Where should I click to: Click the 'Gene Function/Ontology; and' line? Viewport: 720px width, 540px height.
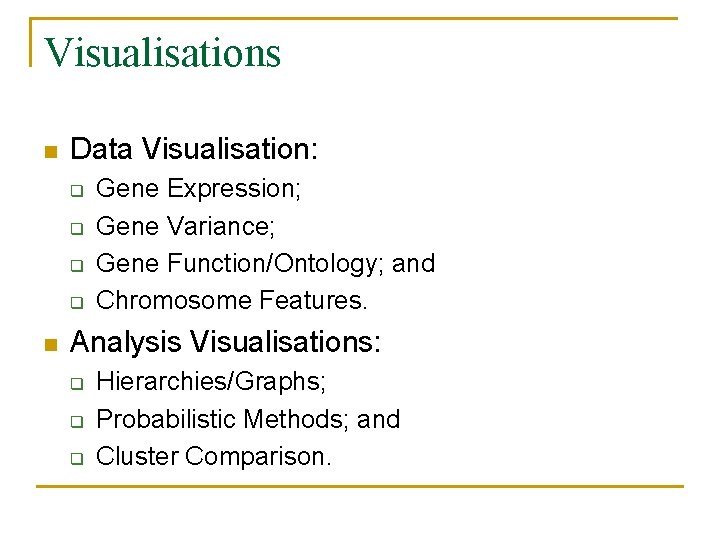point(265,263)
